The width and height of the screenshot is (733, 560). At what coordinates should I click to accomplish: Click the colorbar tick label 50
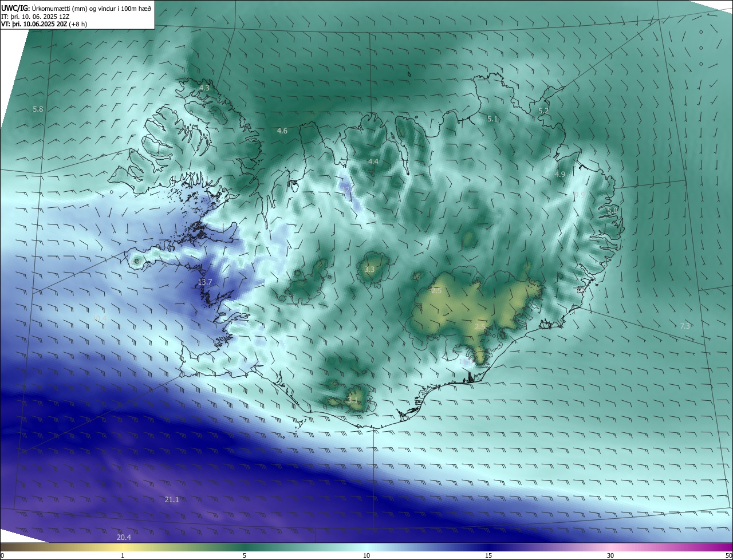click(728, 555)
